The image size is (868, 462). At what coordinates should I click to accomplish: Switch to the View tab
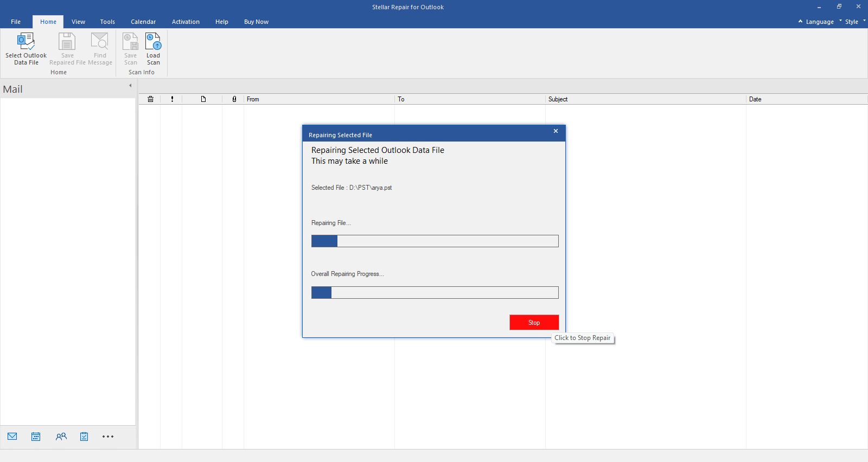coord(79,22)
